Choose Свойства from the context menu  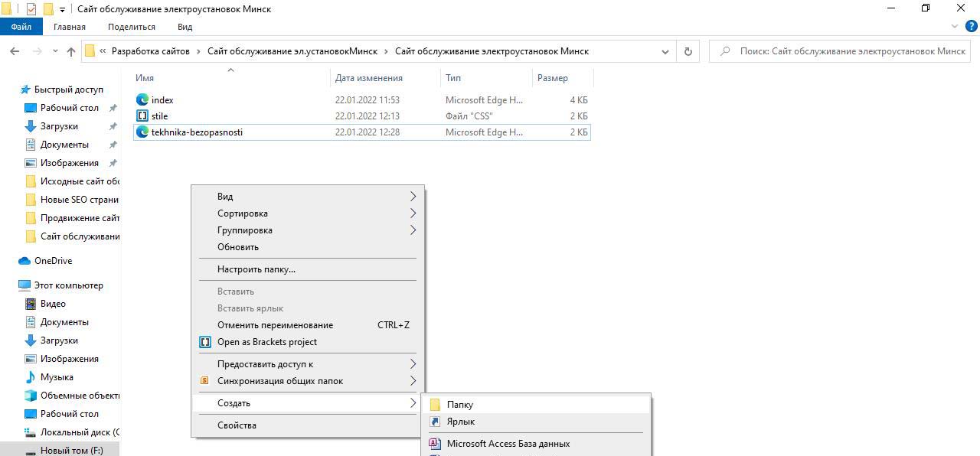tap(237, 425)
